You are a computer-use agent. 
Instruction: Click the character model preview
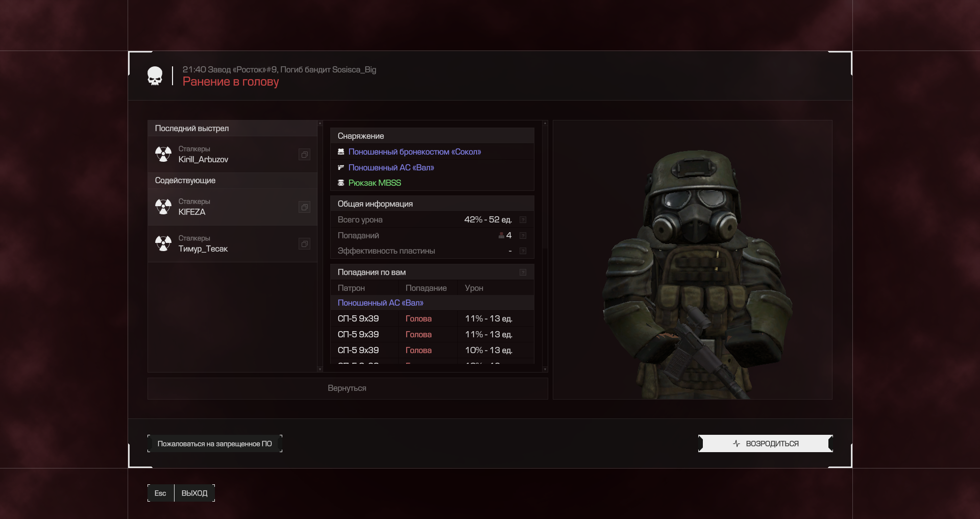point(692,260)
